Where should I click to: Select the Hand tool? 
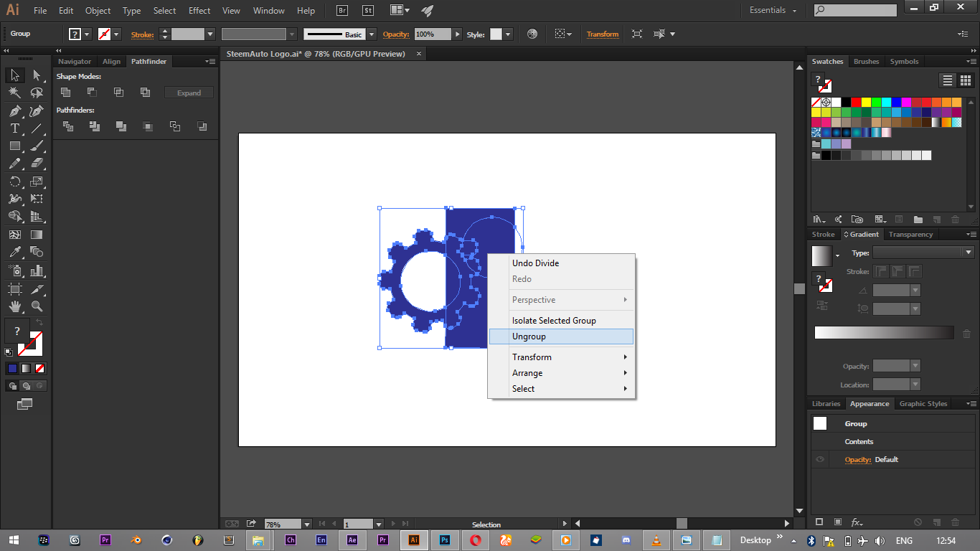pyautogui.click(x=14, y=306)
